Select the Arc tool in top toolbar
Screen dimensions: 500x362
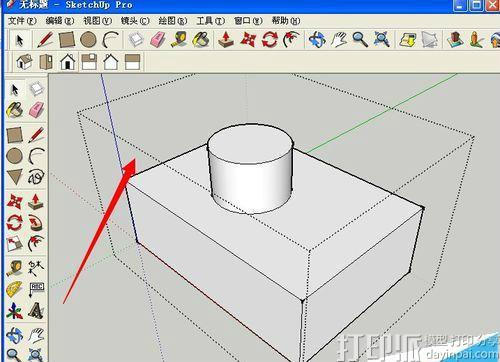coord(111,39)
